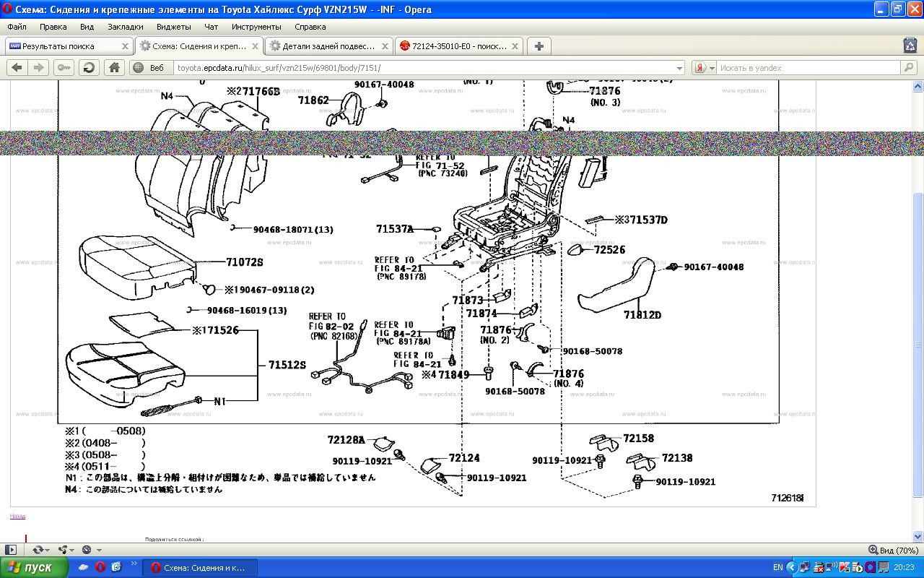Click part number 71862 in diagram
Screen dimensions: 924x578
[313, 100]
